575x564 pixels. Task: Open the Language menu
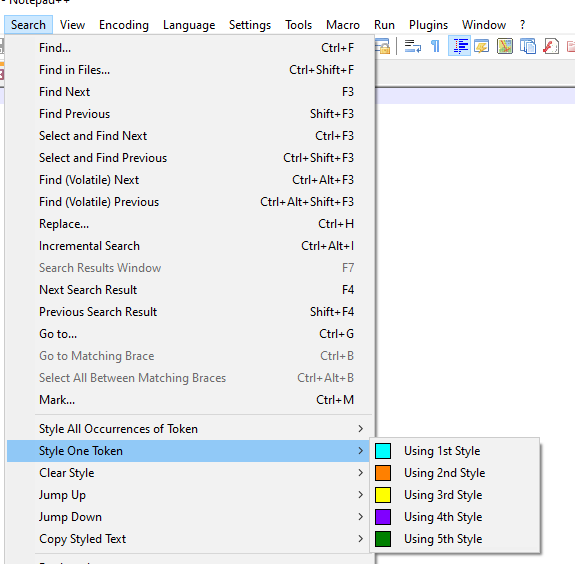coord(189,25)
